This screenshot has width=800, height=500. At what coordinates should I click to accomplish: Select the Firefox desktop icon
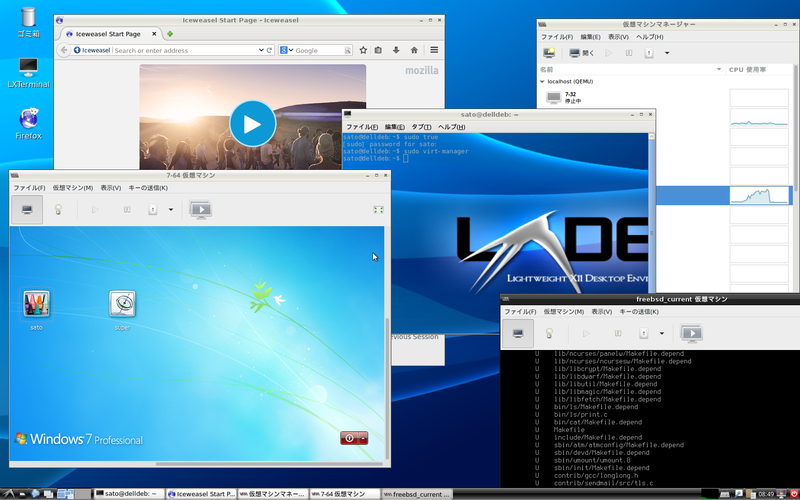(29, 123)
